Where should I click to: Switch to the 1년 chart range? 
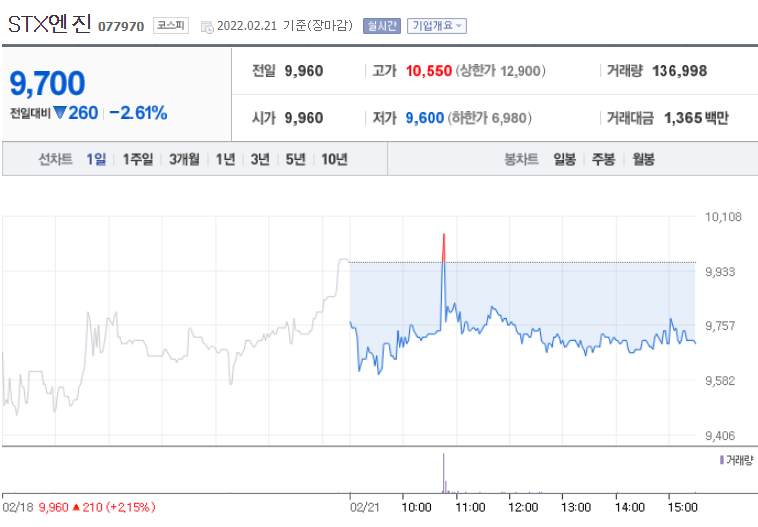coord(225,159)
